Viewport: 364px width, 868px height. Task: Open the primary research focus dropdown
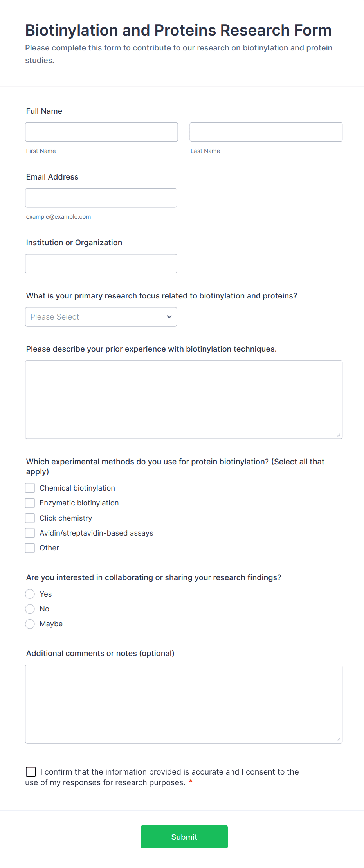(101, 317)
